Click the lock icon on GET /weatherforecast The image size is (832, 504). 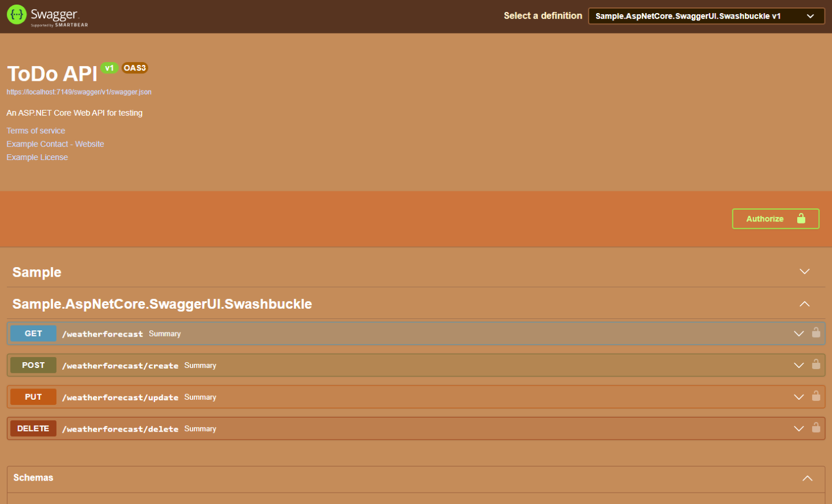coord(816,332)
